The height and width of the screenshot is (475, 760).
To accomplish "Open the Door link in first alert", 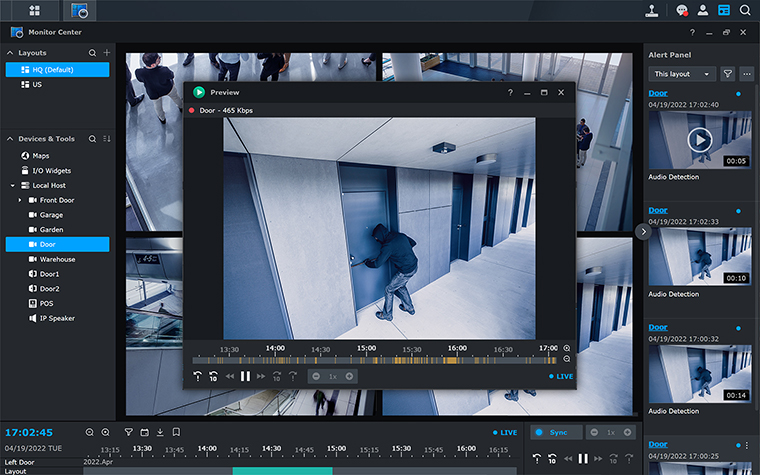I will [x=657, y=94].
